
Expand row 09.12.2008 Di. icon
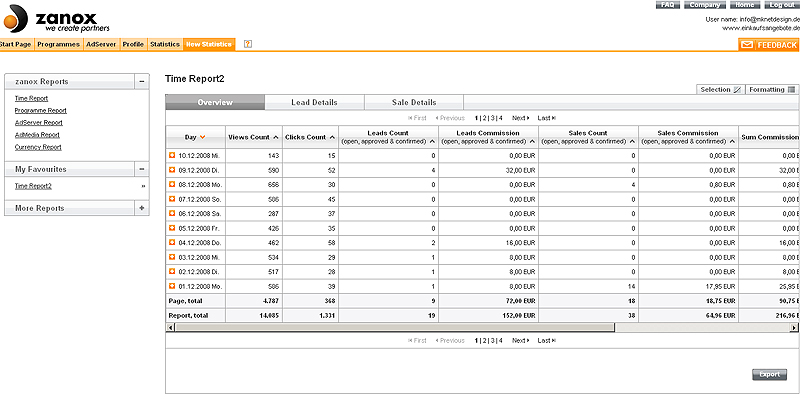pos(172,170)
